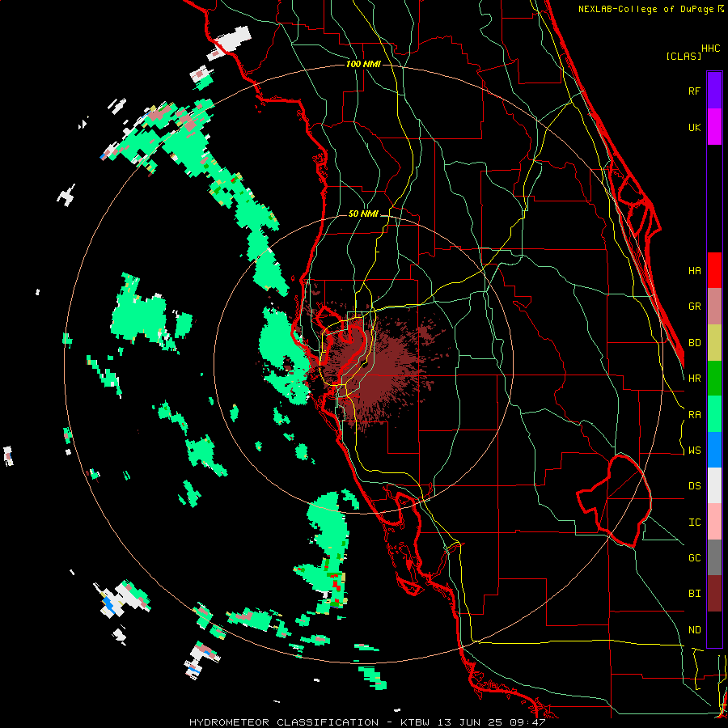The width and height of the screenshot is (728, 728).
Task: Click the RA legend label
Action: coord(694,415)
